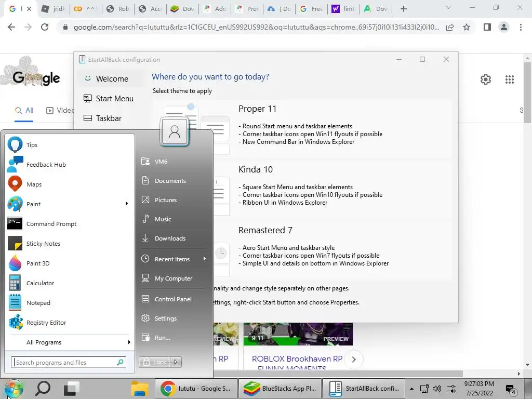The height and width of the screenshot is (399, 532).
Task: Expand the Paint jump list arrow
Action: pos(127,204)
